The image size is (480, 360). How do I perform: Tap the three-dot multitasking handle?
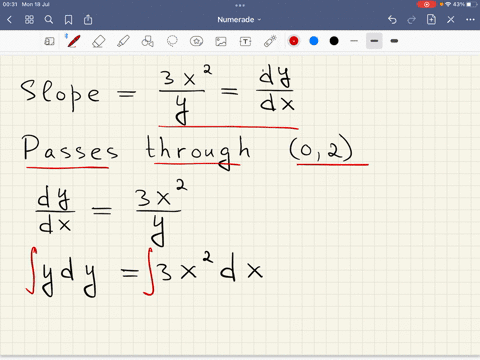point(240,5)
